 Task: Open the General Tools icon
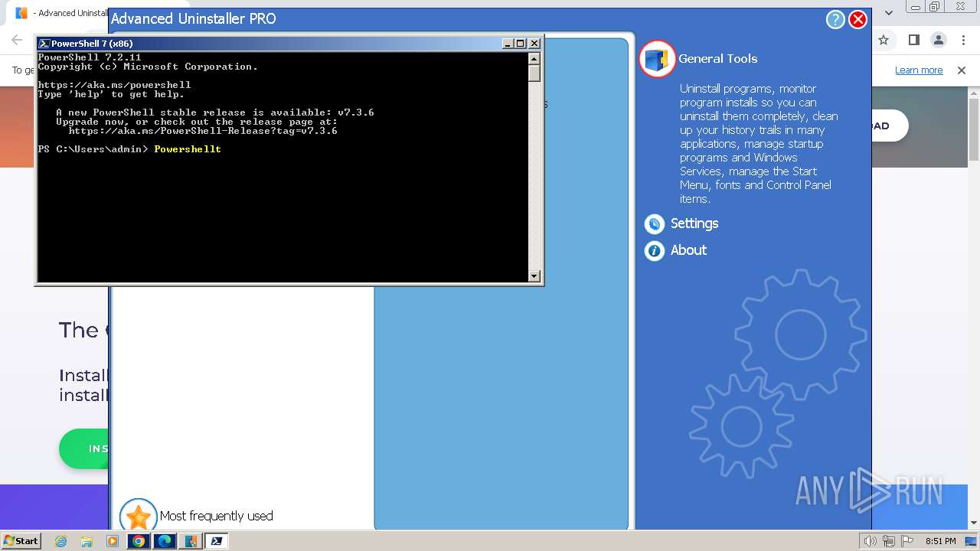click(657, 59)
